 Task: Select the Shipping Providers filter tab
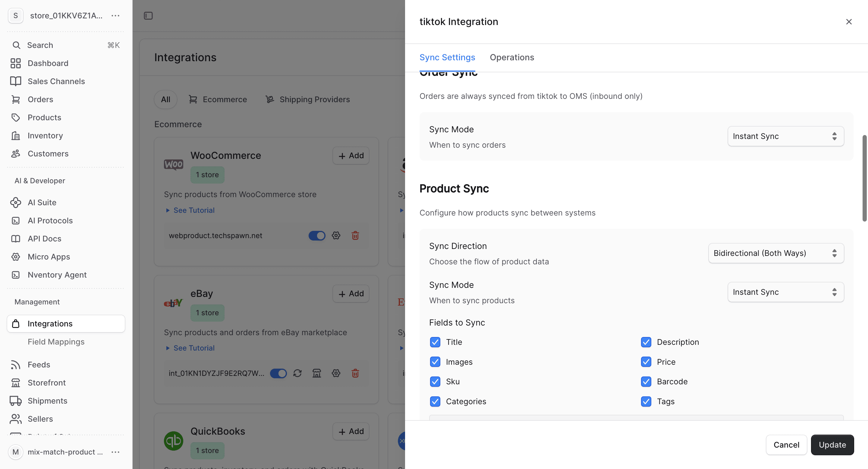pyautogui.click(x=308, y=100)
